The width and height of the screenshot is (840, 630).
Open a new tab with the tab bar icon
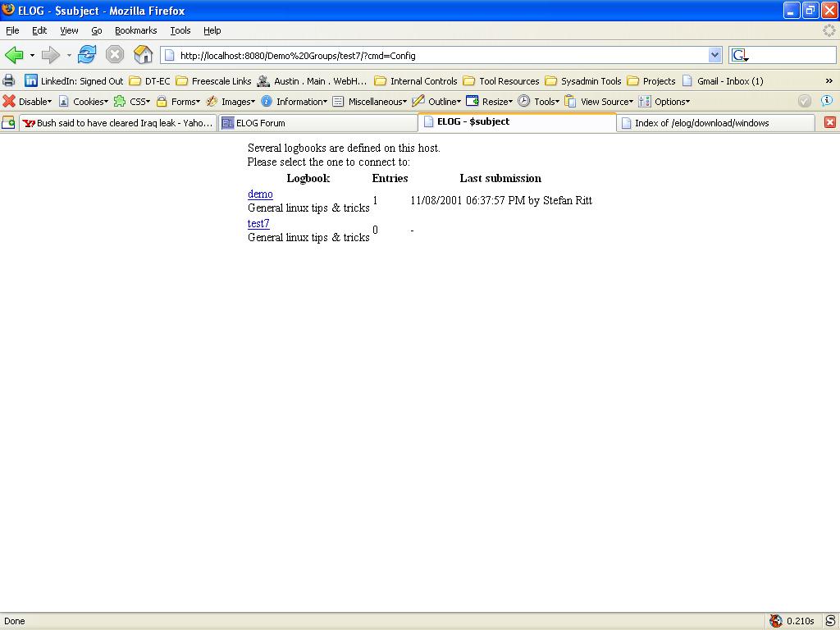click(8, 123)
